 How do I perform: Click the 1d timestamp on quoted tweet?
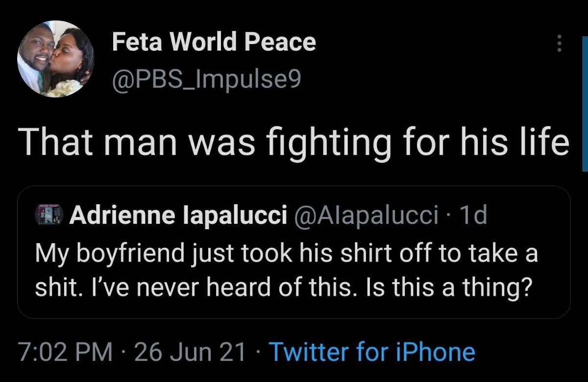473,216
